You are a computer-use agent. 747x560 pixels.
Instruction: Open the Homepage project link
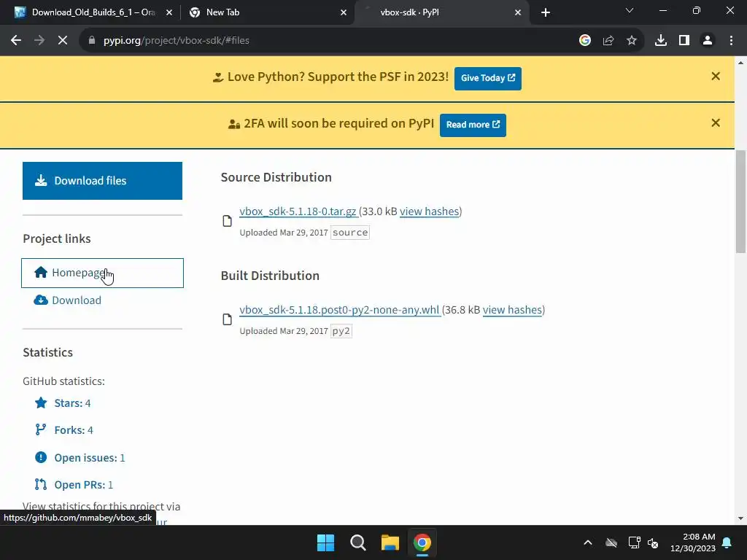(x=102, y=273)
